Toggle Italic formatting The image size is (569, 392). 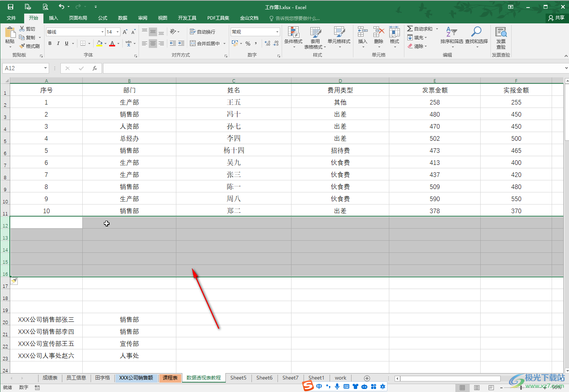58,43
